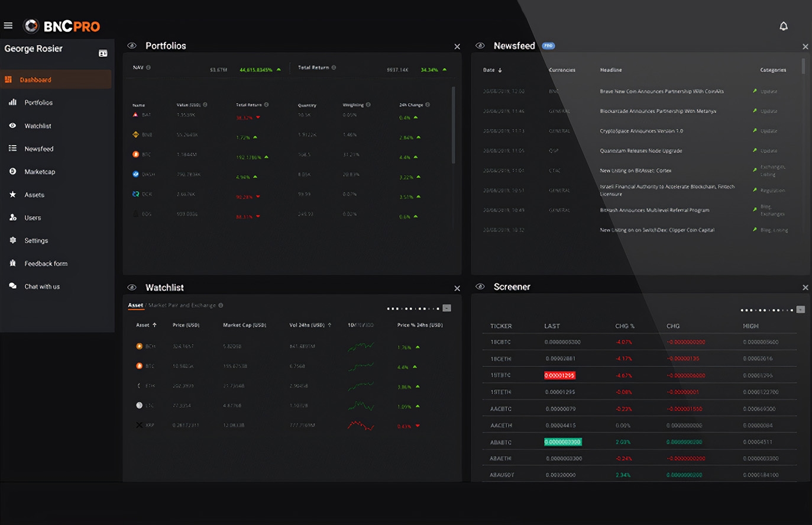
Task: Toggle Screener panel visibility eye
Action: tap(480, 286)
